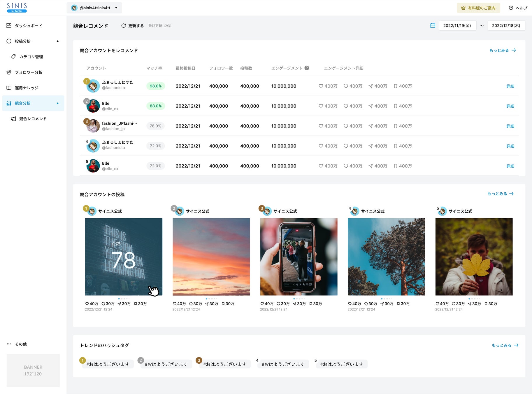
Task: Click the 更新する refresh button
Action: 132,26
